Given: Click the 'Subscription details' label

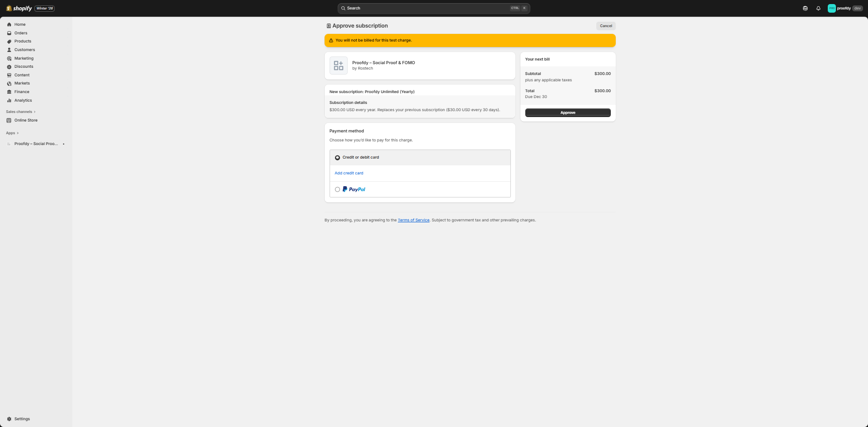Looking at the screenshot, I should 348,103.
